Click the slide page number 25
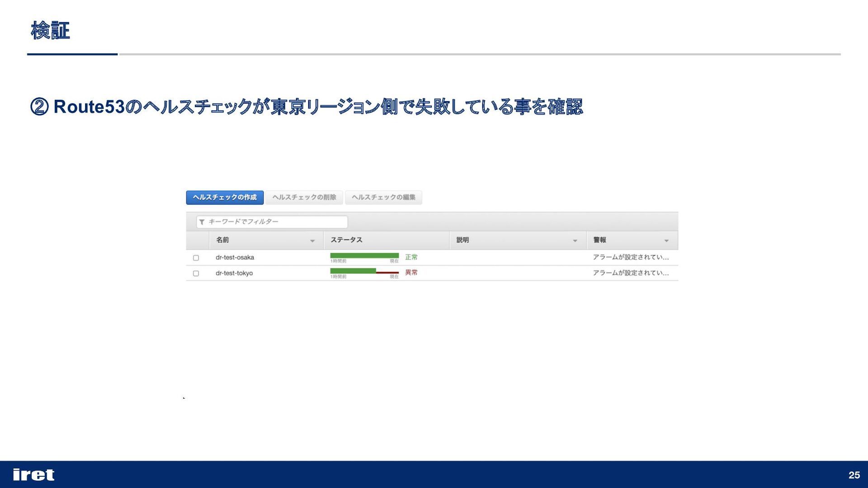 (854, 475)
